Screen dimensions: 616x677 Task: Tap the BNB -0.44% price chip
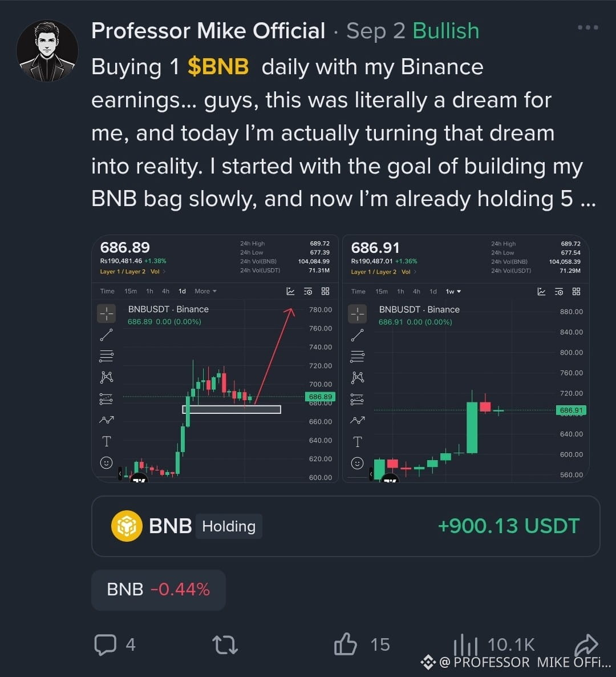[159, 589]
